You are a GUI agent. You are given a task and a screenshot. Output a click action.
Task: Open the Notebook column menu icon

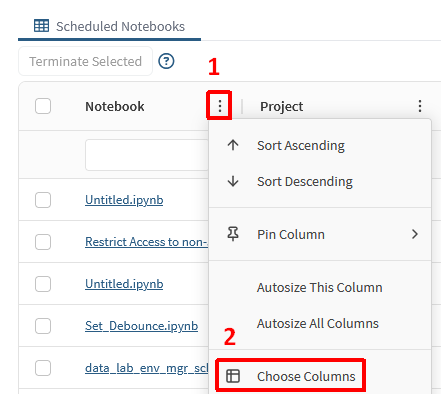tap(220, 106)
